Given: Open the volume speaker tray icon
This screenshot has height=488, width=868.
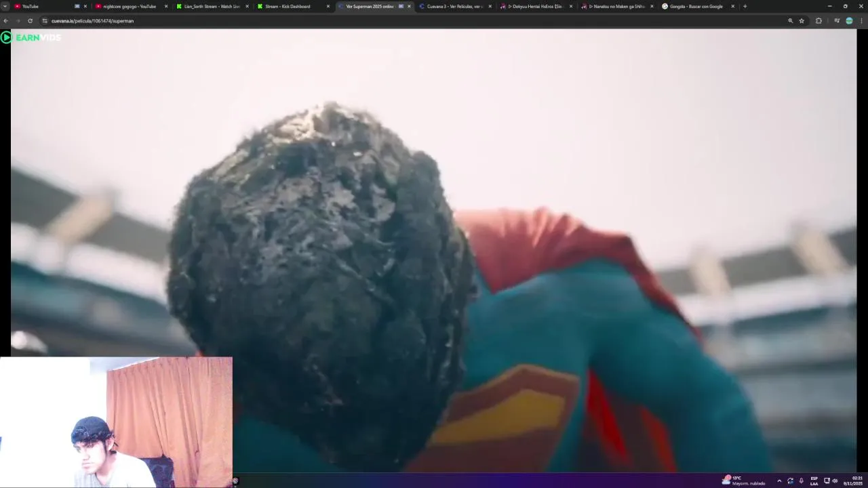Looking at the screenshot, I should tap(835, 481).
